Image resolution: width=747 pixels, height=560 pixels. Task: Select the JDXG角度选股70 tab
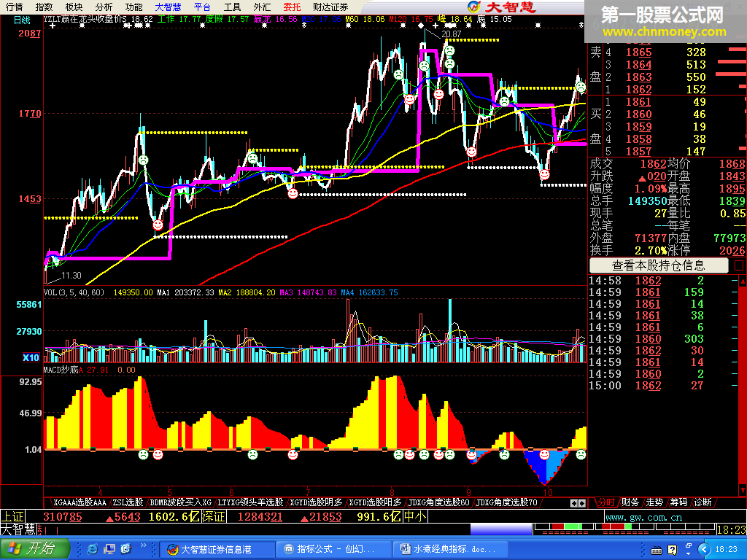click(x=506, y=502)
